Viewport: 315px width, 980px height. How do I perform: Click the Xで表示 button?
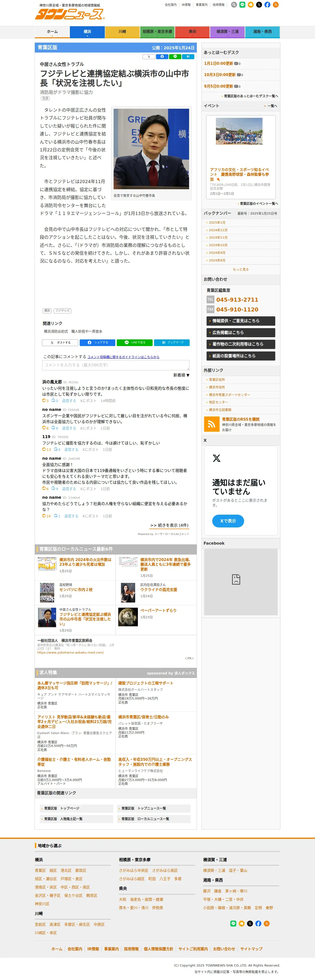point(228,521)
